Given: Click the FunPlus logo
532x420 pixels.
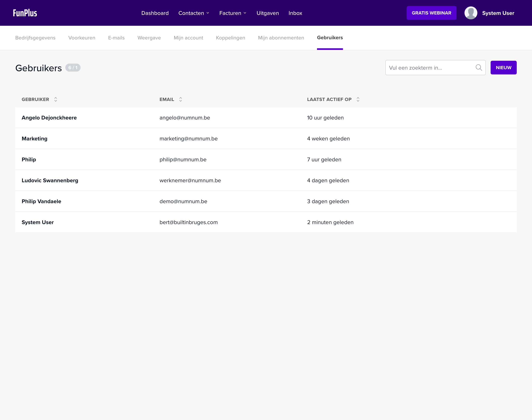Looking at the screenshot, I should click(25, 13).
